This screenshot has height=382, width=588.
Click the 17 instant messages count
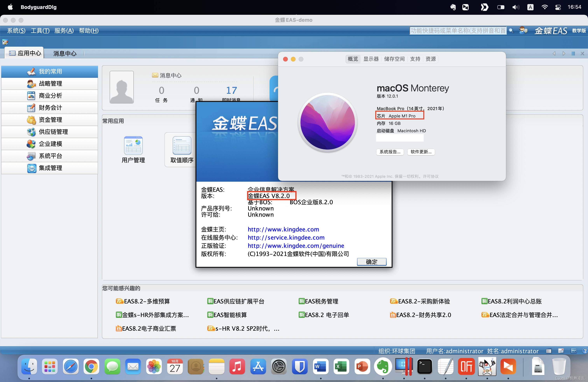[232, 90]
